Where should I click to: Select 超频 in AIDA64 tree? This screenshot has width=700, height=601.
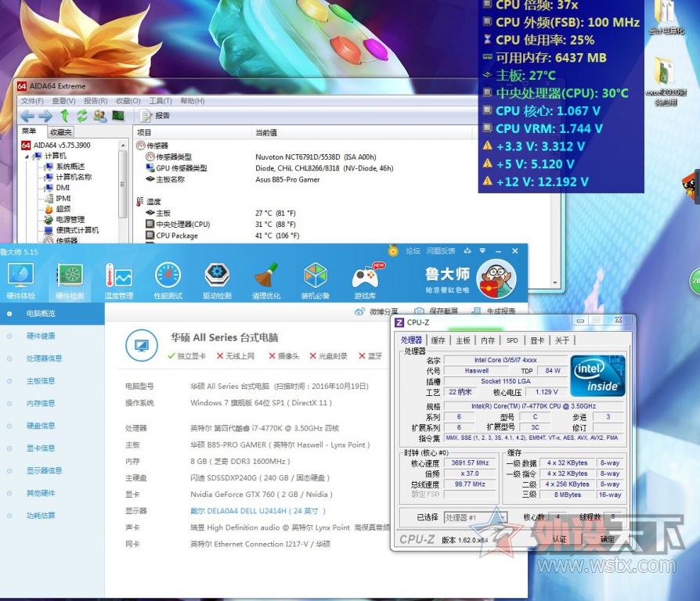point(63,209)
